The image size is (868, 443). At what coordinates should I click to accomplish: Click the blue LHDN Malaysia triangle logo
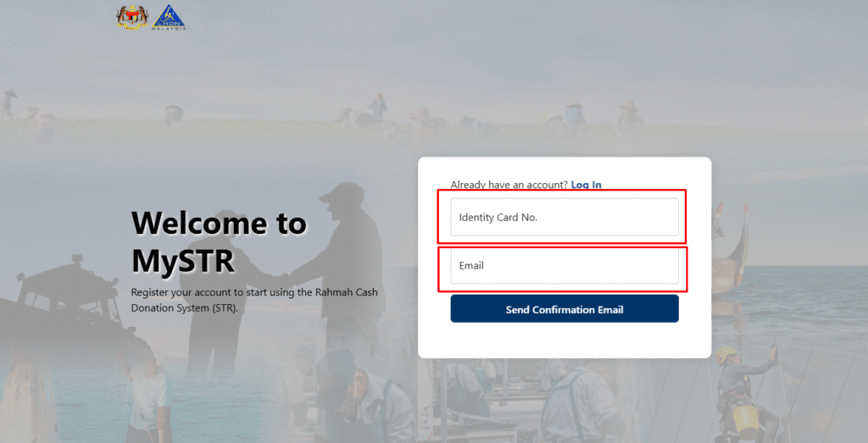169,17
